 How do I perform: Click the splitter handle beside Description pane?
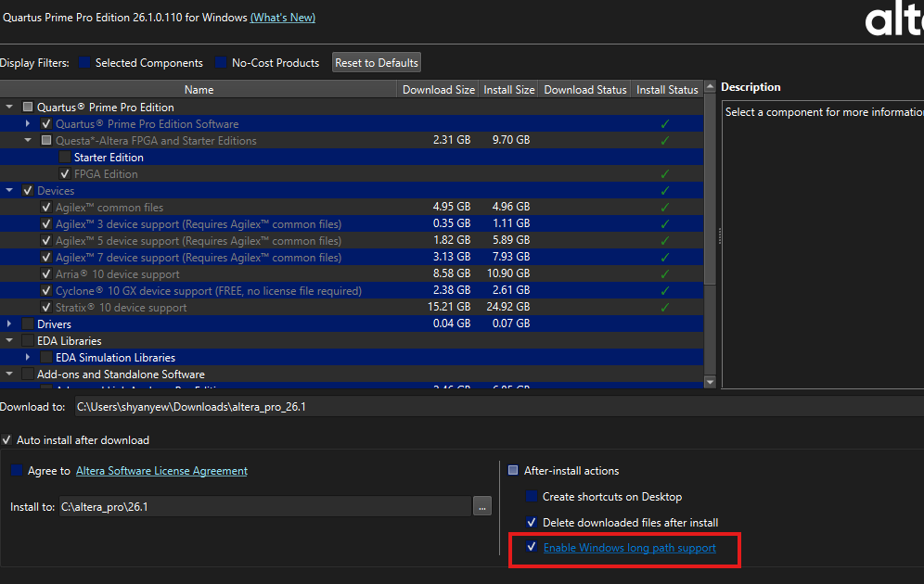[720, 236]
